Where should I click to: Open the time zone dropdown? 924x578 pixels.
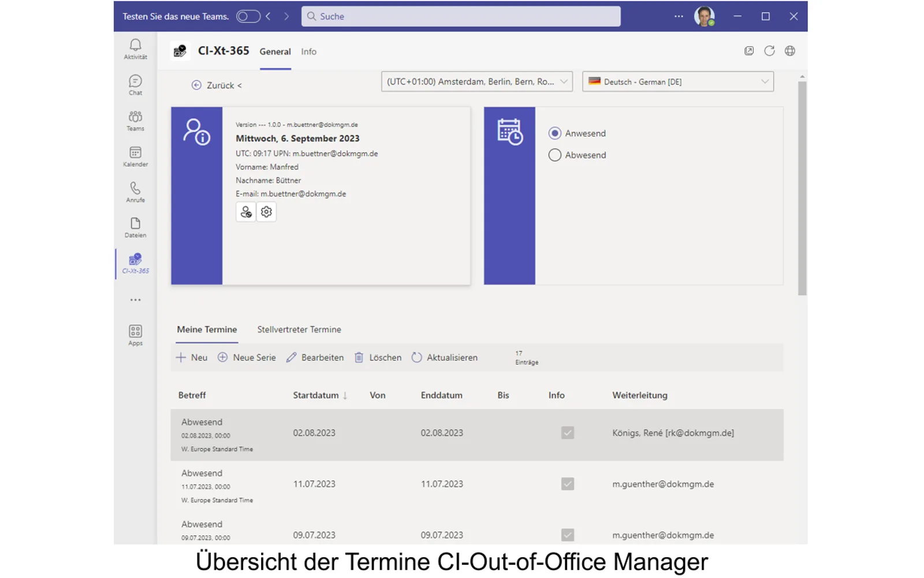point(477,81)
